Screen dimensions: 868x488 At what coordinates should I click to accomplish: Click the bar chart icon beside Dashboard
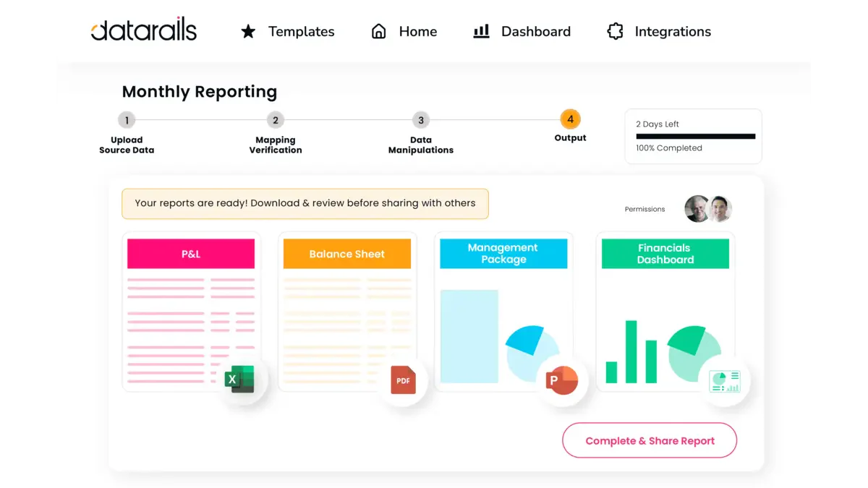pos(481,31)
